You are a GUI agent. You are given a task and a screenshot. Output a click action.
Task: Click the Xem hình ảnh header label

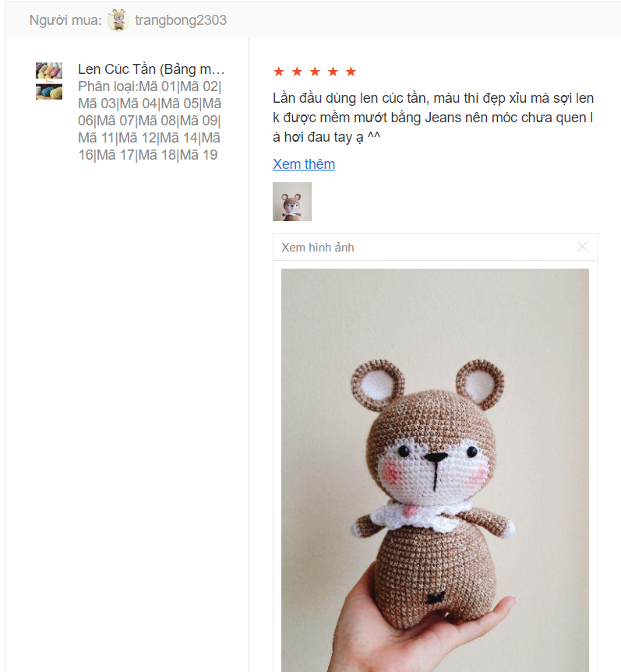click(318, 248)
